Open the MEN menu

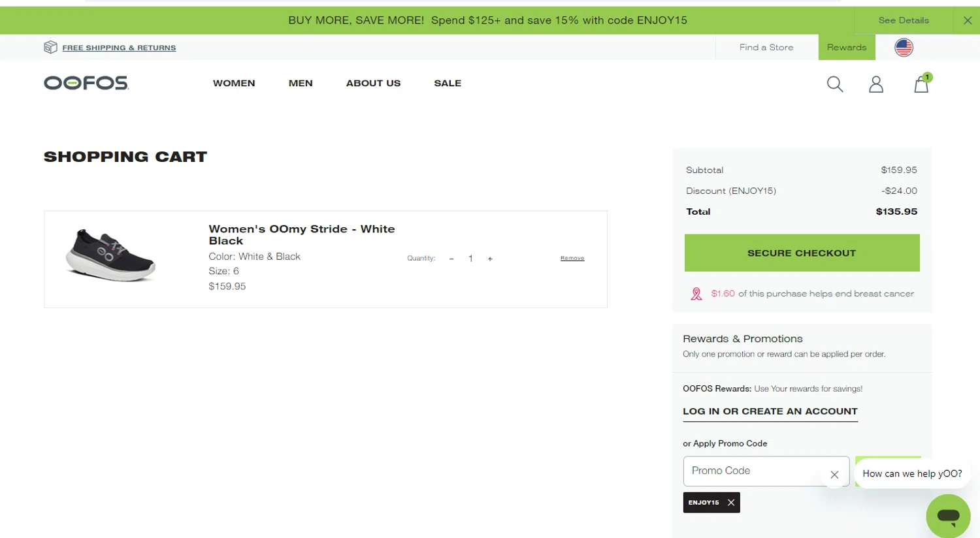301,83
